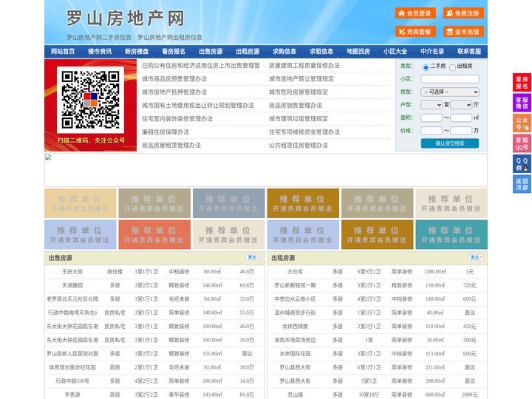The height and width of the screenshot is (399, 532).
Task: Focus the minimum 价格 input field
Action: pyautogui.click(x=432, y=131)
